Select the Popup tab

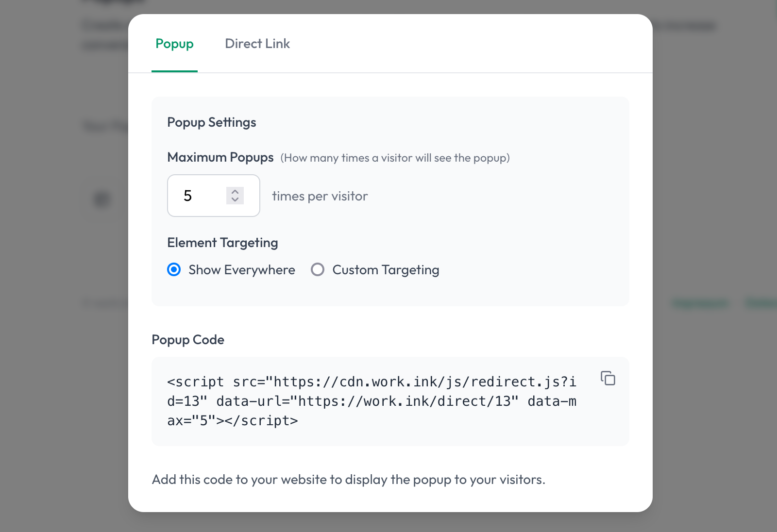(x=174, y=44)
